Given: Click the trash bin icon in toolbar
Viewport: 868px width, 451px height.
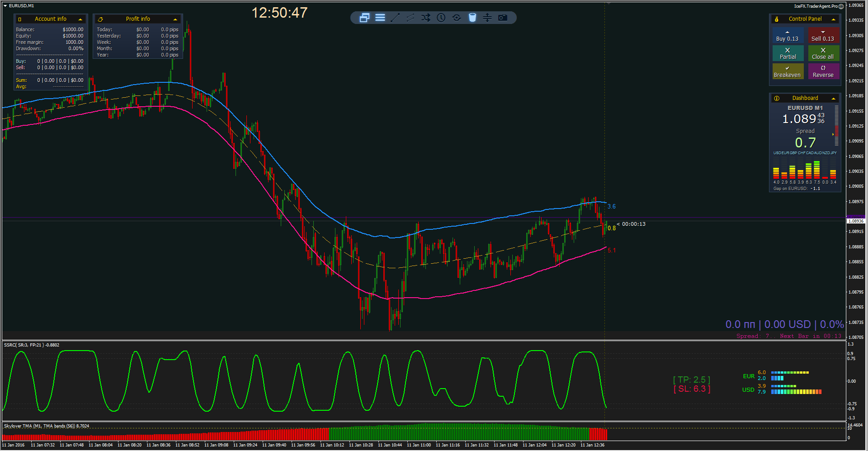Looking at the screenshot, I should tap(472, 18).
